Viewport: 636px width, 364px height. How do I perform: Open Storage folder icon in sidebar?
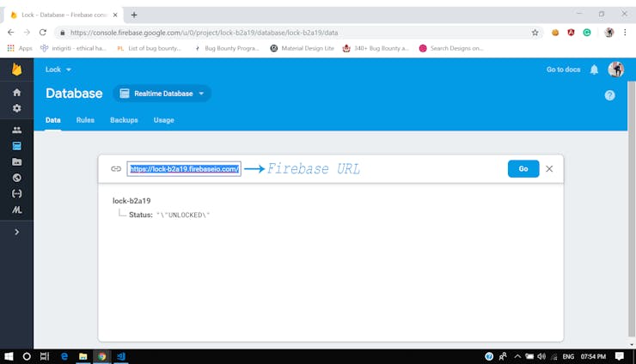point(16,161)
